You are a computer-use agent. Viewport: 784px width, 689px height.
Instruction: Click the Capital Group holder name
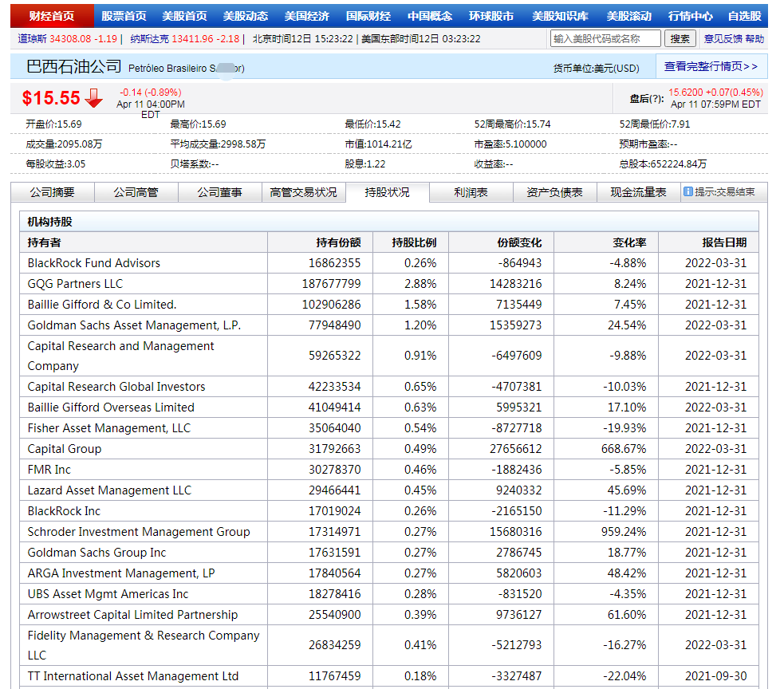tap(65, 449)
